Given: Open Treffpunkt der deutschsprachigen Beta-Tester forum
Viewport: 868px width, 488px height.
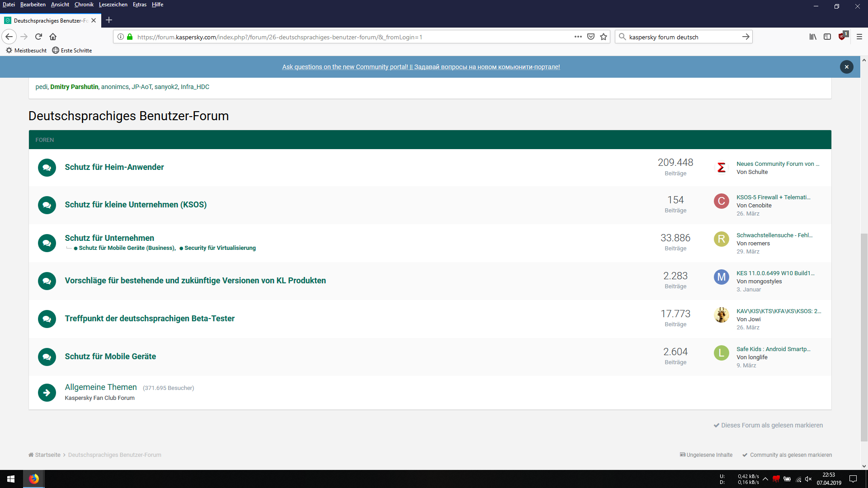Looking at the screenshot, I should point(150,319).
